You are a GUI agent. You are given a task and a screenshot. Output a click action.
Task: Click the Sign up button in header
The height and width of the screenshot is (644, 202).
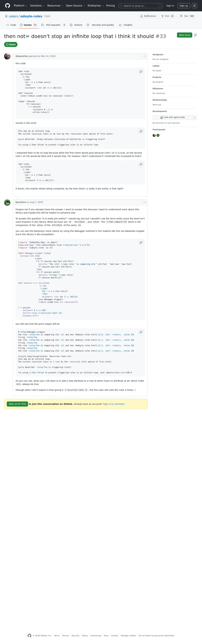pyautogui.click(x=184, y=6)
